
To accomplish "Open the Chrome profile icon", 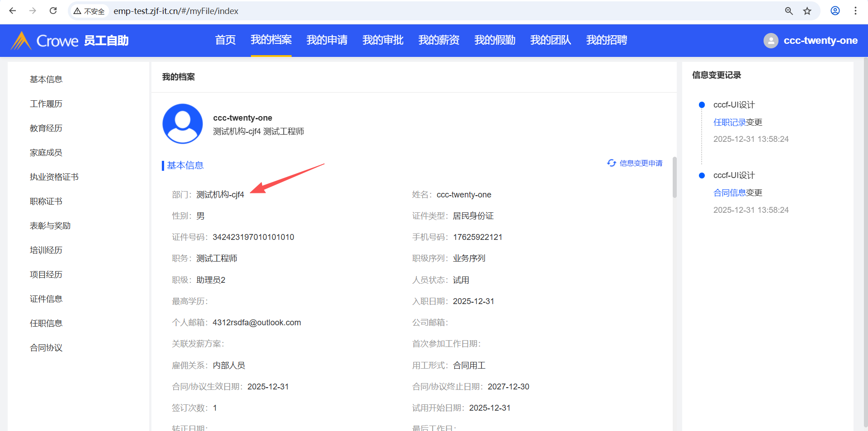I will [x=835, y=11].
